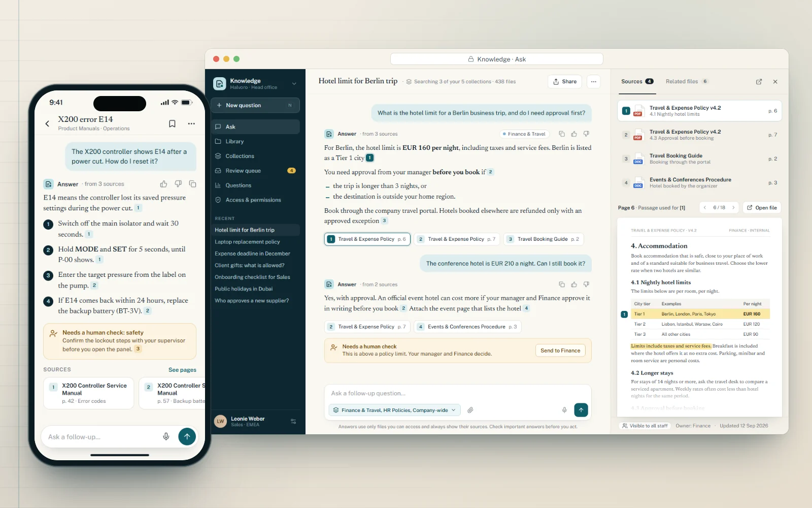Go back using the phone's back arrow

click(x=47, y=123)
